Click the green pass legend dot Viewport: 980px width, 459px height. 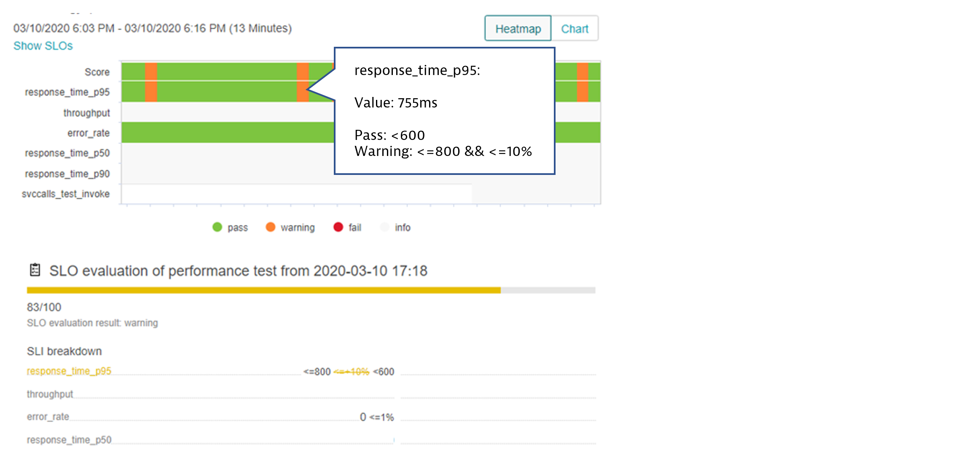tap(217, 227)
